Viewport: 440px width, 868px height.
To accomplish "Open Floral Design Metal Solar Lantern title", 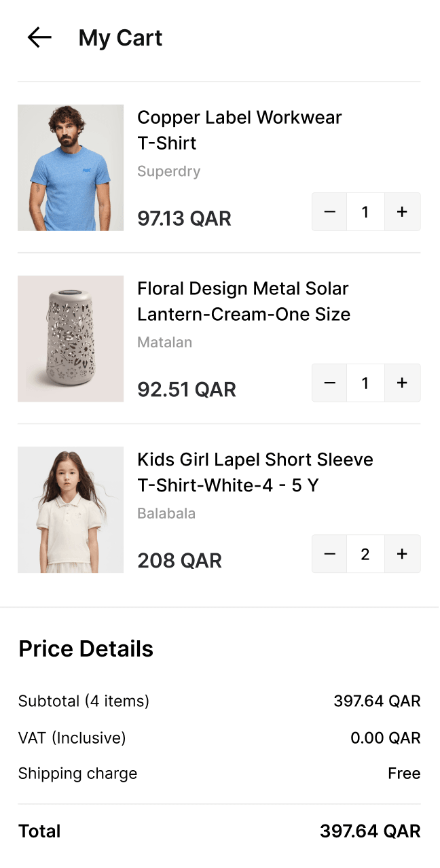I will pyautogui.click(x=243, y=301).
